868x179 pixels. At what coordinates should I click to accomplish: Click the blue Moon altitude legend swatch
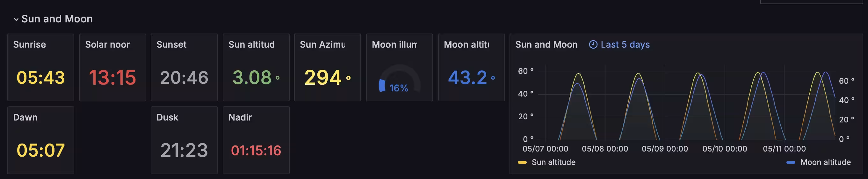tap(791, 162)
